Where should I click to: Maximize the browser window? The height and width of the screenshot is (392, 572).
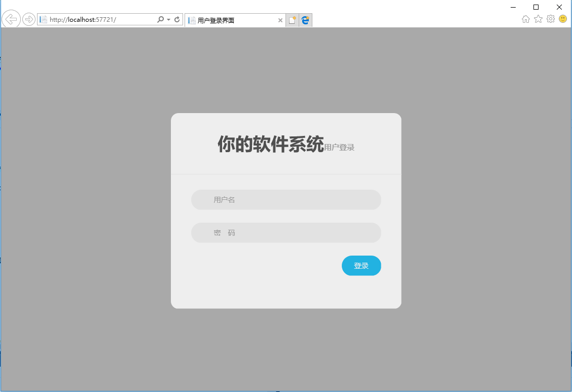pos(536,7)
